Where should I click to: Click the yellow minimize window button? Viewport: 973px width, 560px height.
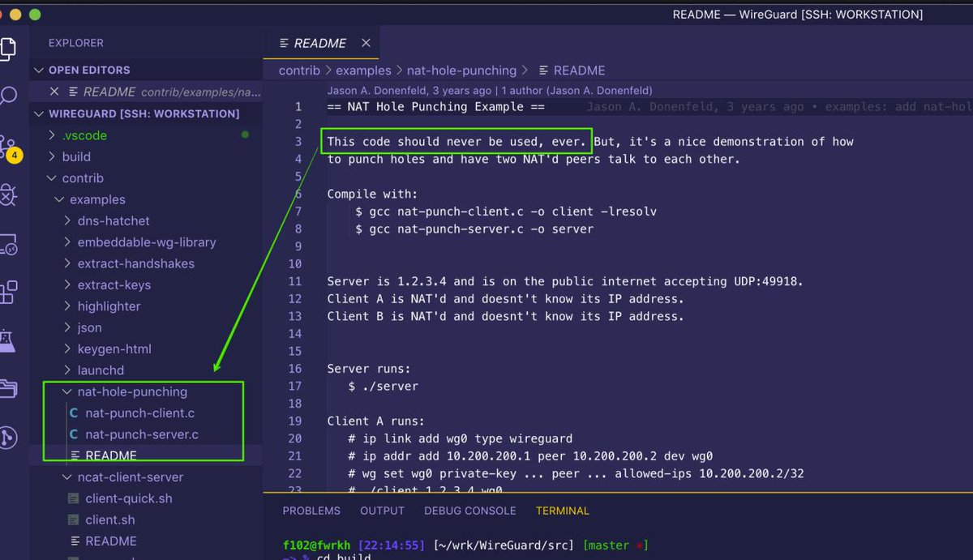tap(16, 15)
